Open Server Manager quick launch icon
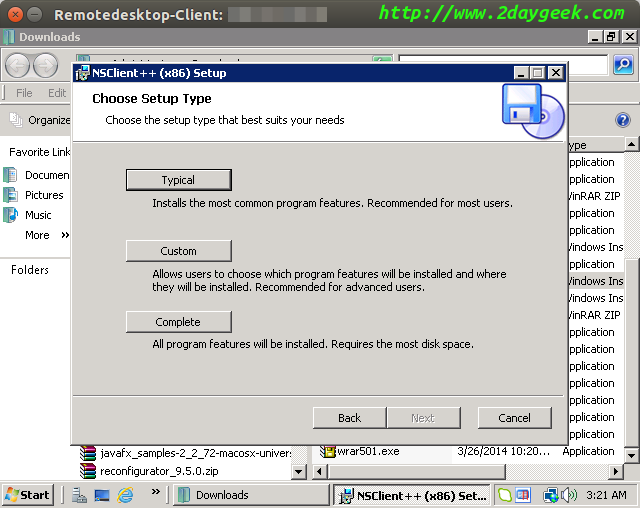Viewport: 640px width, 508px height. click(x=79, y=495)
